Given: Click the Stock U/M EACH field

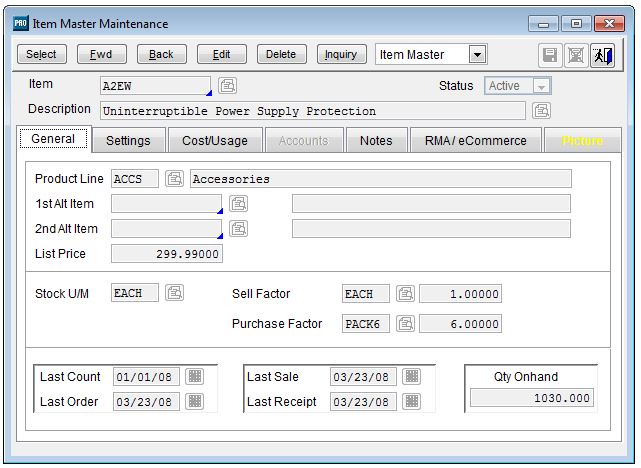Looking at the screenshot, I should pos(135,293).
